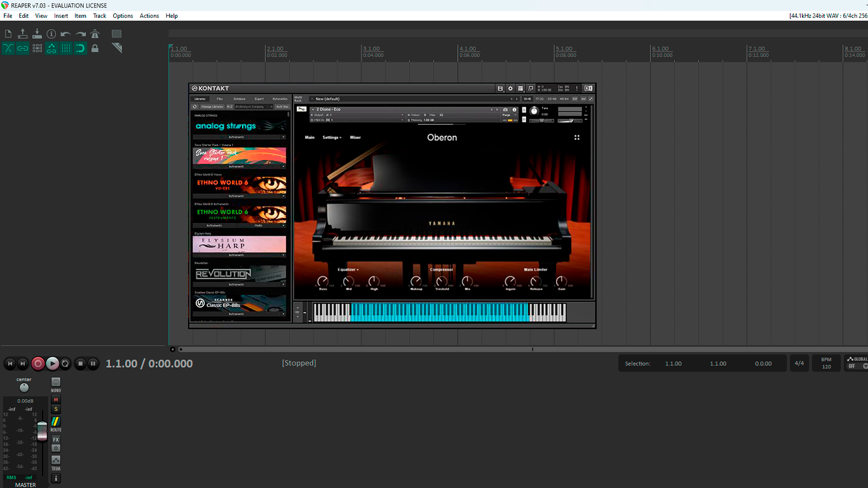868x488 pixels.
Task: Toggle ripple editing grid icon
Action: (37, 48)
